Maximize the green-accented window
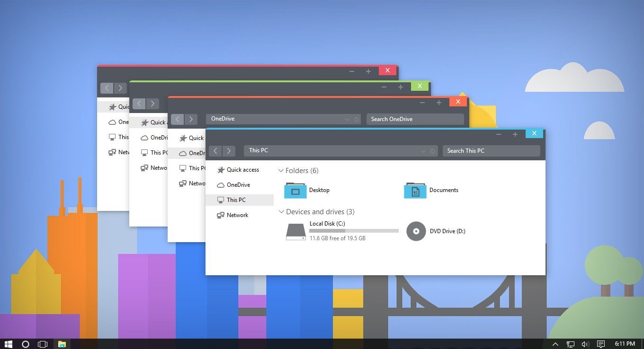This screenshot has width=644, height=349. [x=401, y=87]
